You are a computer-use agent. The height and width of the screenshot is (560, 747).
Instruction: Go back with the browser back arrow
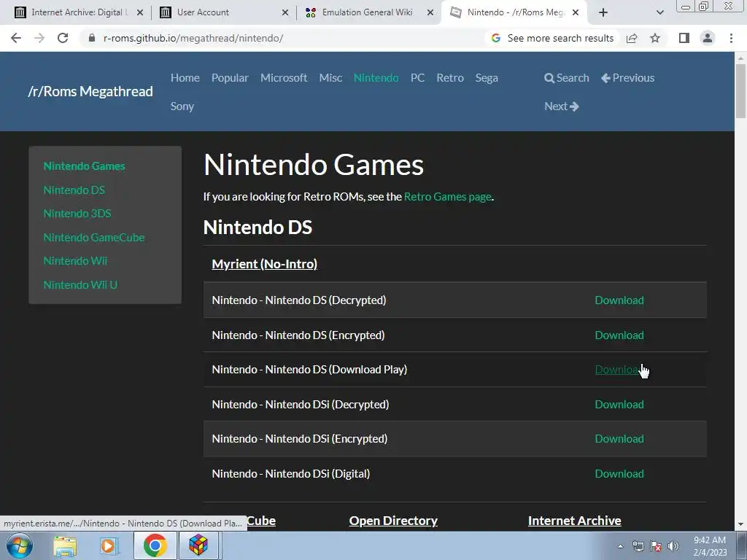point(16,38)
